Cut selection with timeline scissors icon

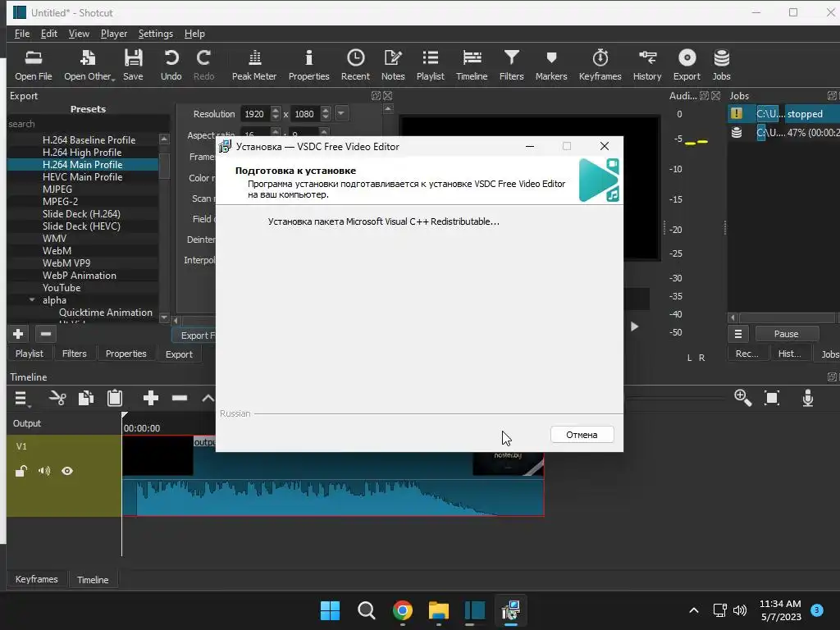57,398
